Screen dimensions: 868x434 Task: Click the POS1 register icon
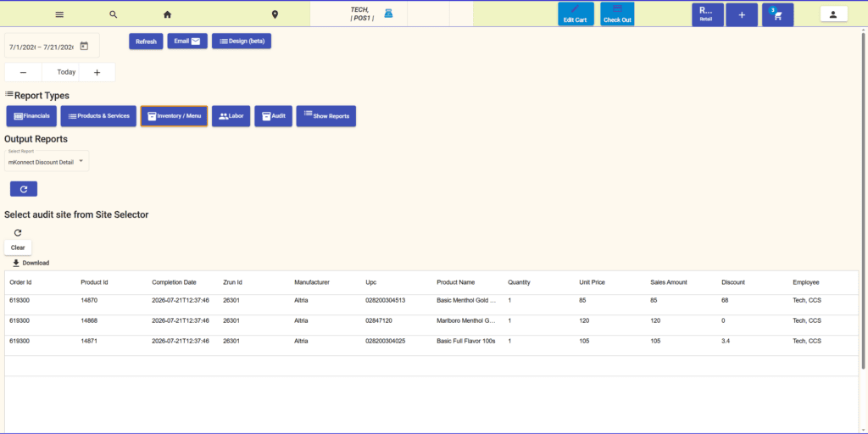pyautogui.click(x=388, y=14)
